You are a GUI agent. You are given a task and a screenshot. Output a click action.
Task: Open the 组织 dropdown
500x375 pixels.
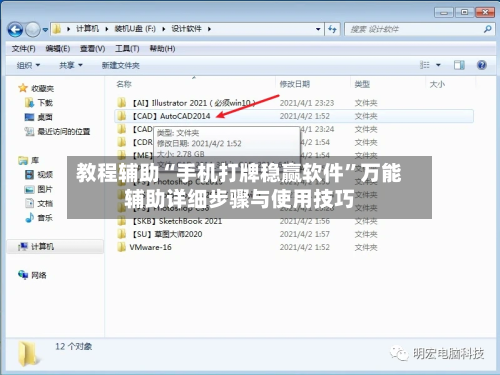tap(28, 65)
